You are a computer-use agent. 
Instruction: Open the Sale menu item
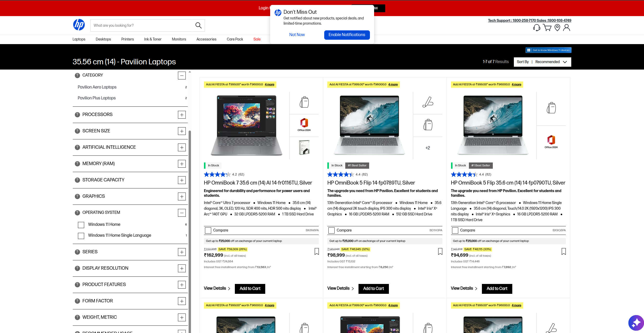[257, 39]
